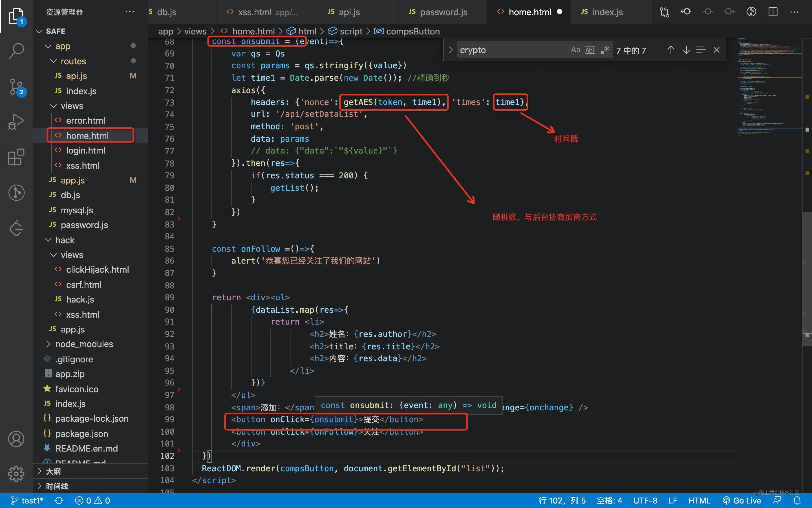Click the sync changes icon in status bar

[x=59, y=501]
